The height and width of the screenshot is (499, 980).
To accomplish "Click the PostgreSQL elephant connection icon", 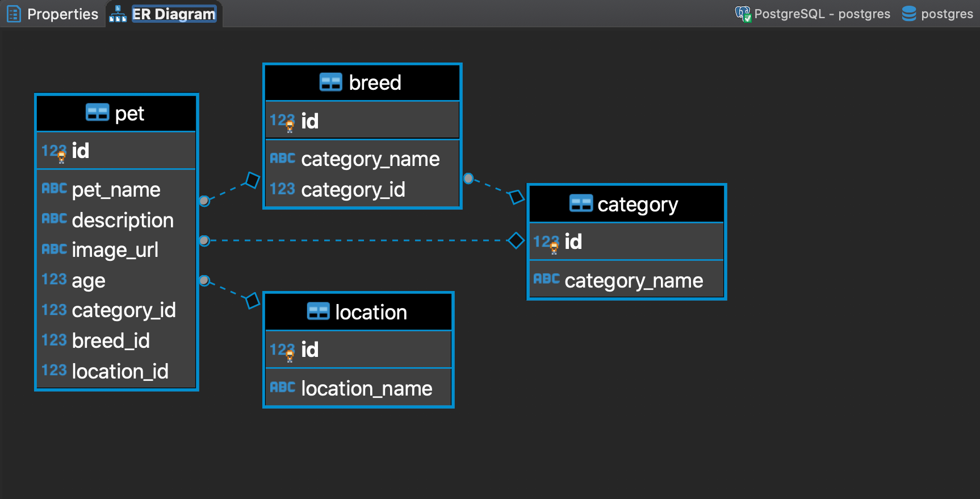I will (x=743, y=14).
